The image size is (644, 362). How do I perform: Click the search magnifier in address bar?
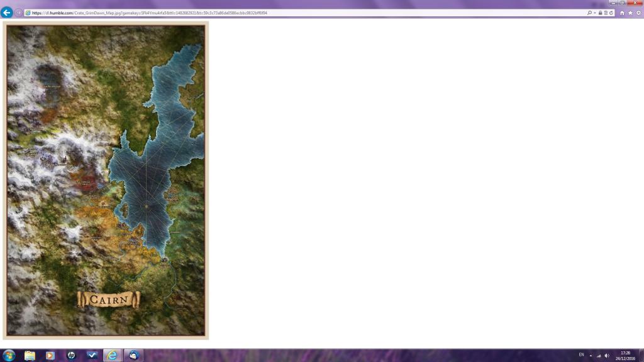pos(589,13)
